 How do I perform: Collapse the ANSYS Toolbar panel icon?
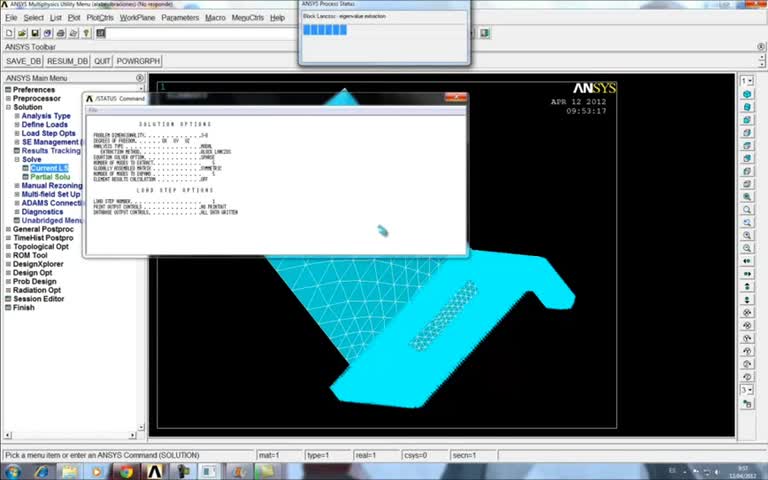761,47
